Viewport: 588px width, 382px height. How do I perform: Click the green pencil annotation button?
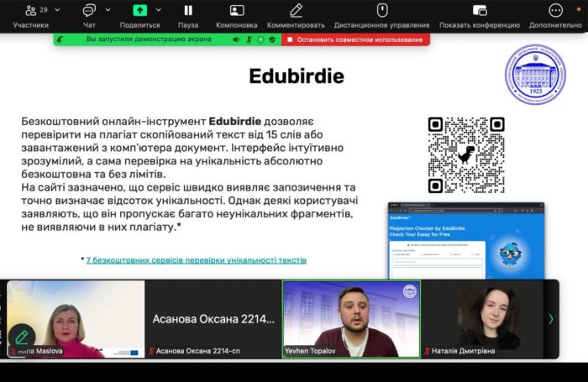(21, 338)
